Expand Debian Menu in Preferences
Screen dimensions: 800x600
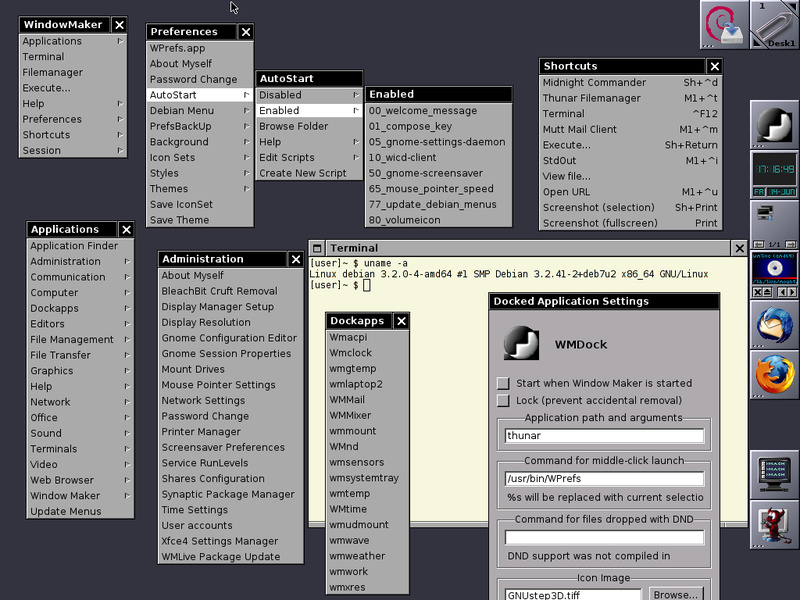click(199, 111)
